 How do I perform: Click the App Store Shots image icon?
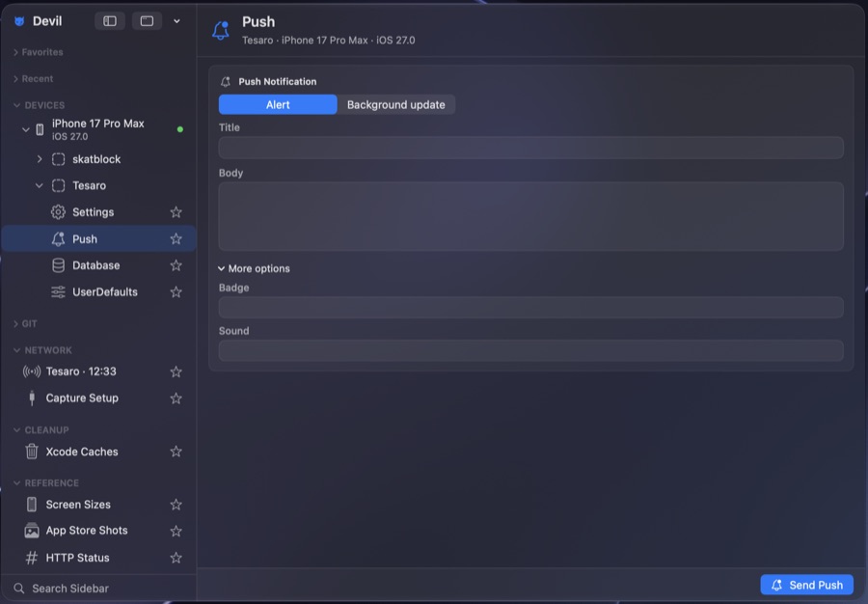32,531
